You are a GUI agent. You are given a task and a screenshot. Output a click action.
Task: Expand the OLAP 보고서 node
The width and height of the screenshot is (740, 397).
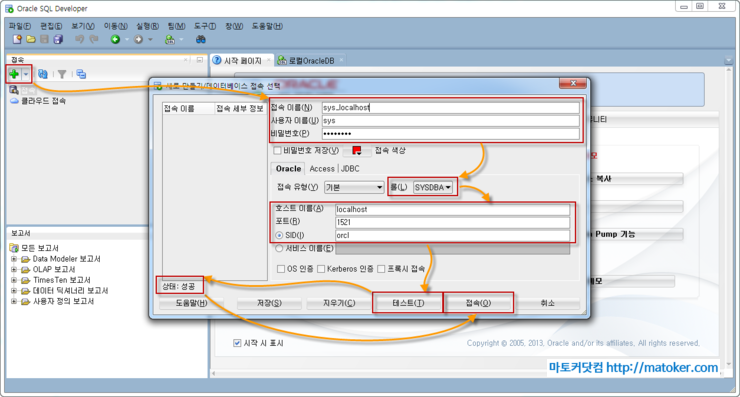pos(14,270)
